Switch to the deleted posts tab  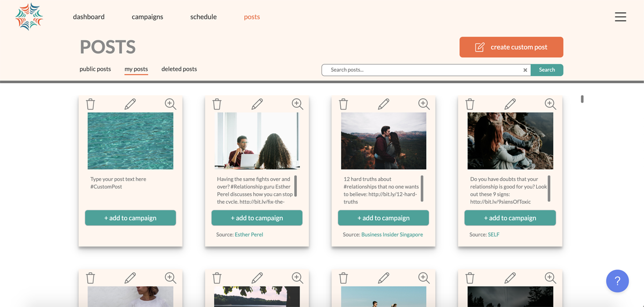tap(179, 69)
